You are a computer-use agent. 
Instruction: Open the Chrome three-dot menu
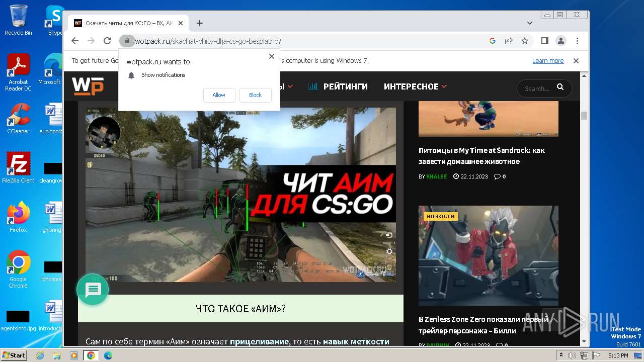(577, 41)
